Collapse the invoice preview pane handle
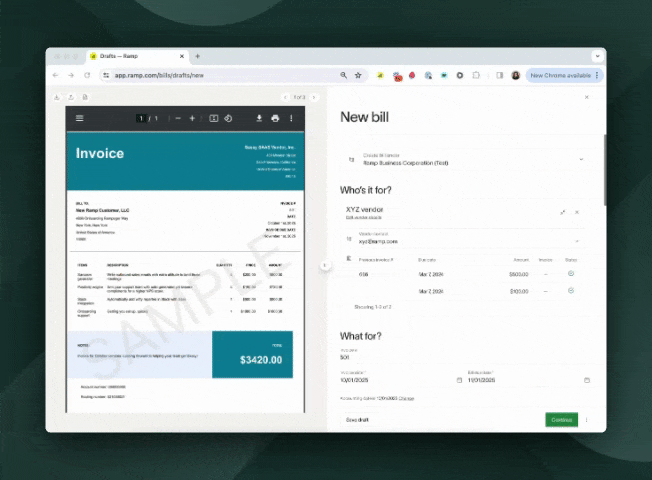This screenshot has width=652, height=480. pyautogui.click(x=325, y=265)
